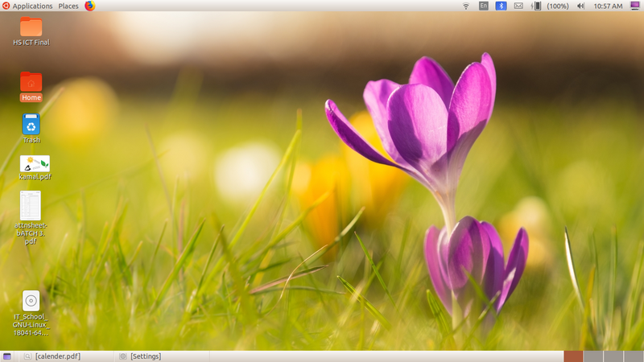Open the Places menu

68,6
